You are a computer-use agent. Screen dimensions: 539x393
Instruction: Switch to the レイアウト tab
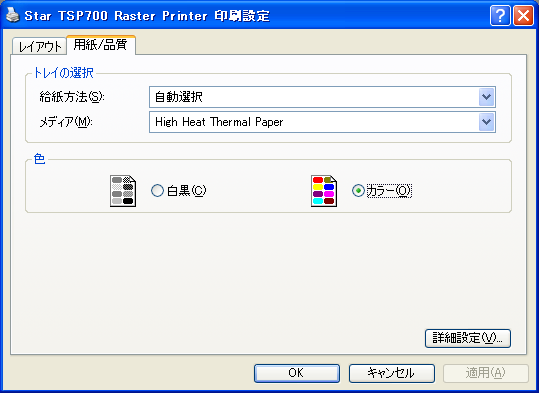(39, 46)
